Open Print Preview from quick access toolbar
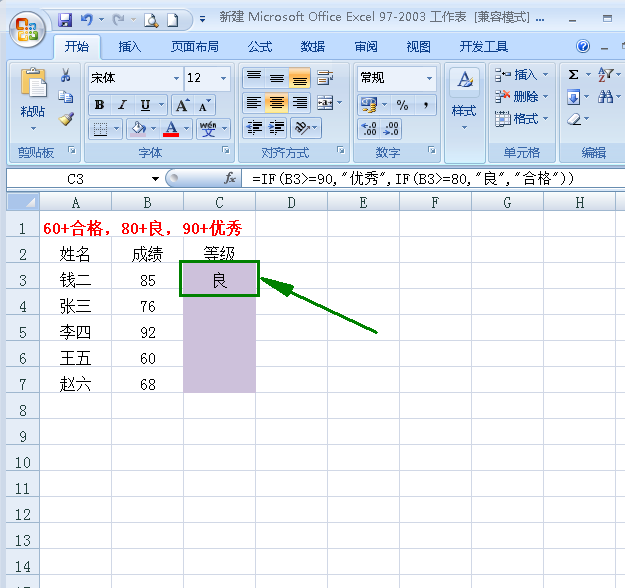The height and width of the screenshot is (588, 625). tap(151, 20)
